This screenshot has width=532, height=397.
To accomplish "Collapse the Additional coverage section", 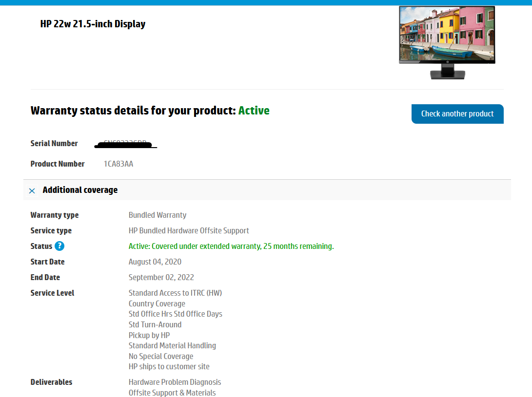I will tap(32, 191).
